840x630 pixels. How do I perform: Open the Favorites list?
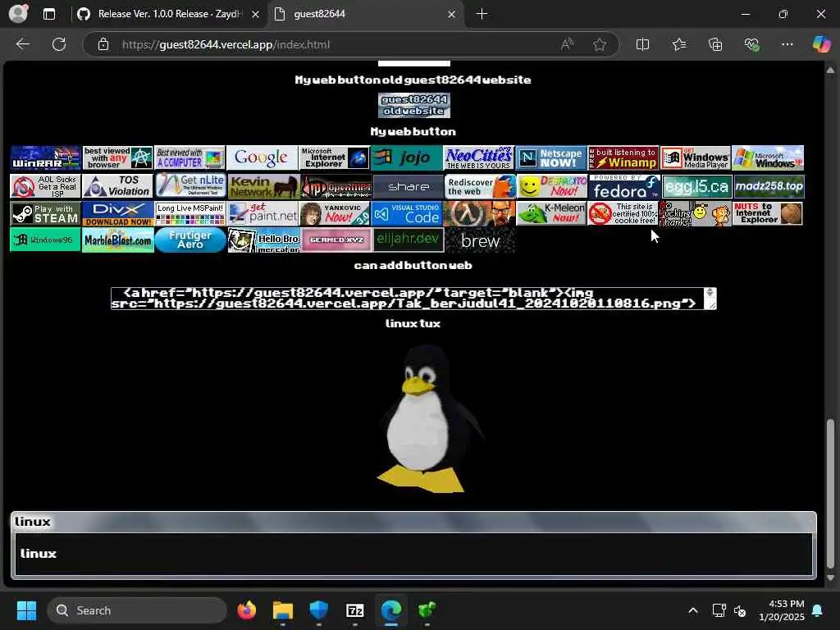click(678, 44)
